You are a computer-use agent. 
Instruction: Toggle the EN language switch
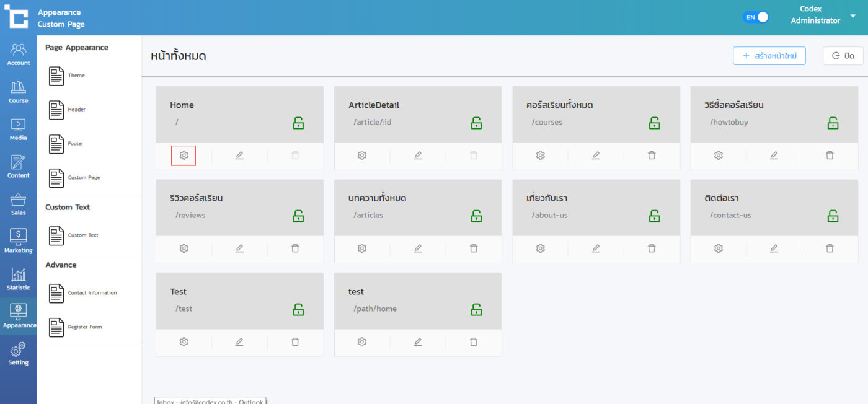[756, 17]
